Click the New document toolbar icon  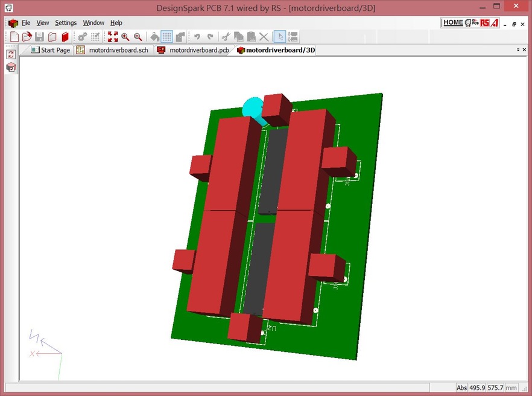[x=14, y=37]
